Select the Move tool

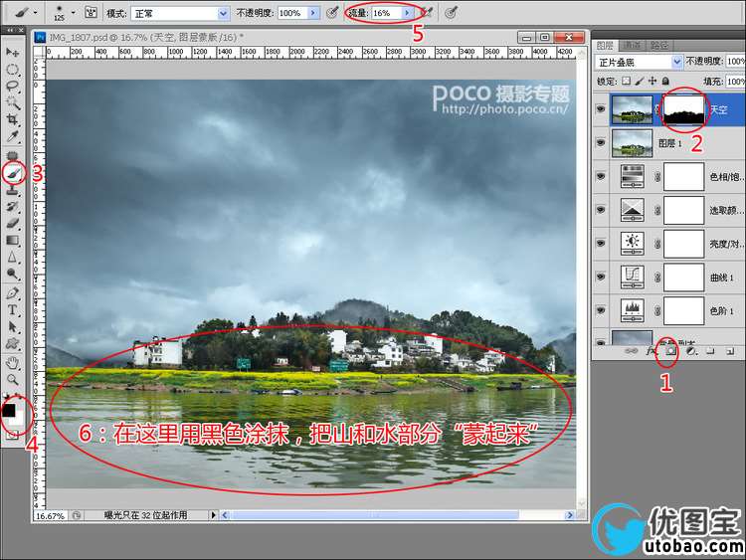pos(12,52)
